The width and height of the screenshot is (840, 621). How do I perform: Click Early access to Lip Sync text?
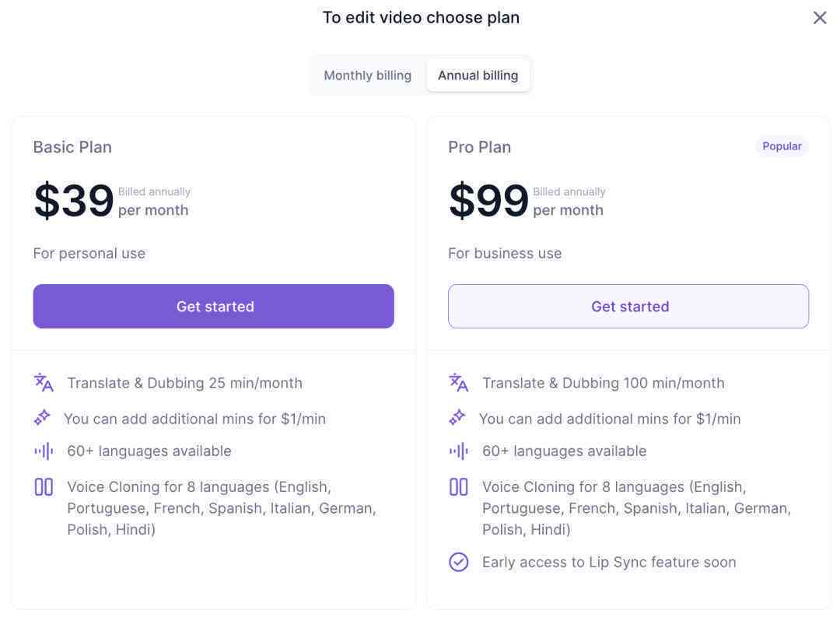tap(609, 562)
